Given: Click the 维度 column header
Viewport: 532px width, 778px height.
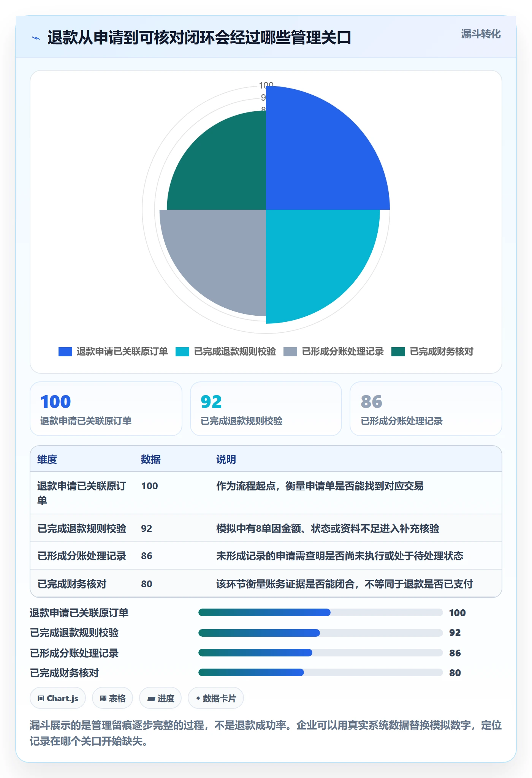Looking at the screenshot, I should pyautogui.click(x=47, y=459).
